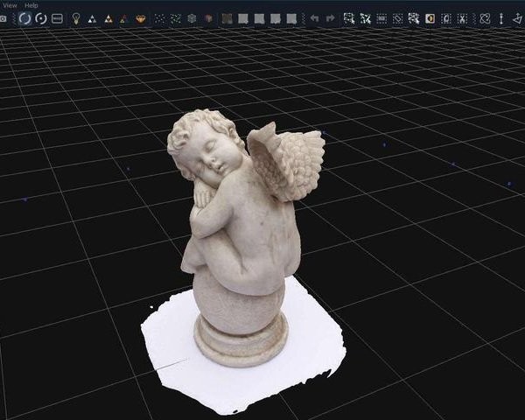The image size is (525, 420).
Task: Click the Redo arrow
Action: (x=330, y=18)
